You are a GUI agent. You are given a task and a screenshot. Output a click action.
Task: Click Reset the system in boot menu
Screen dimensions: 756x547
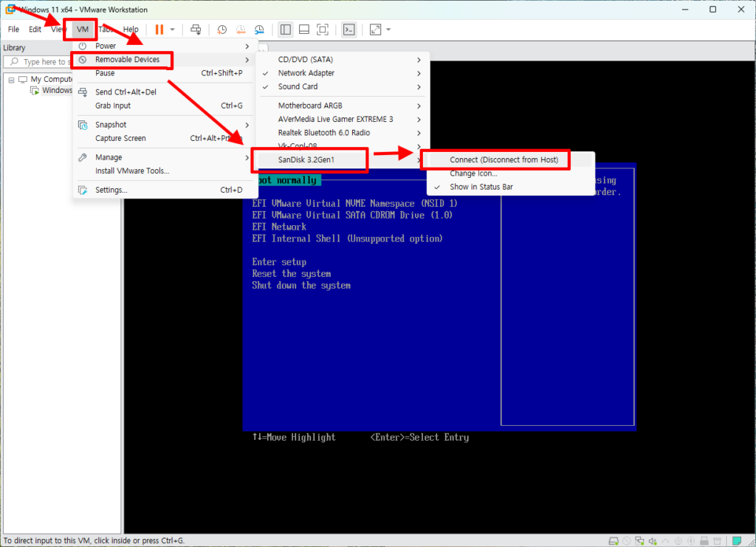[291, 274]
